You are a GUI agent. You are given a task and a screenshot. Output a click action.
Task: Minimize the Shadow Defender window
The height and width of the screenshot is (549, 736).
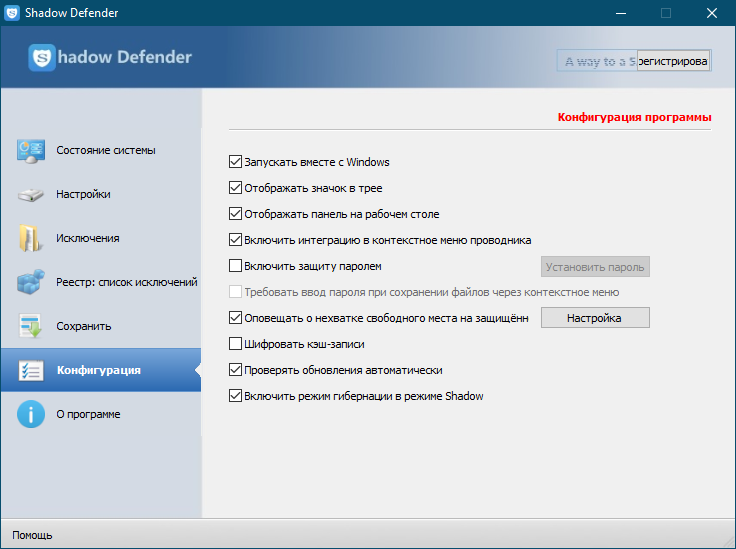point(621,13)
